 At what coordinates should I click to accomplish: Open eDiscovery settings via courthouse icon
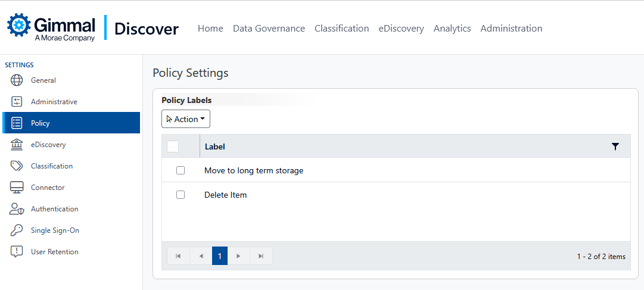[17, 145]
